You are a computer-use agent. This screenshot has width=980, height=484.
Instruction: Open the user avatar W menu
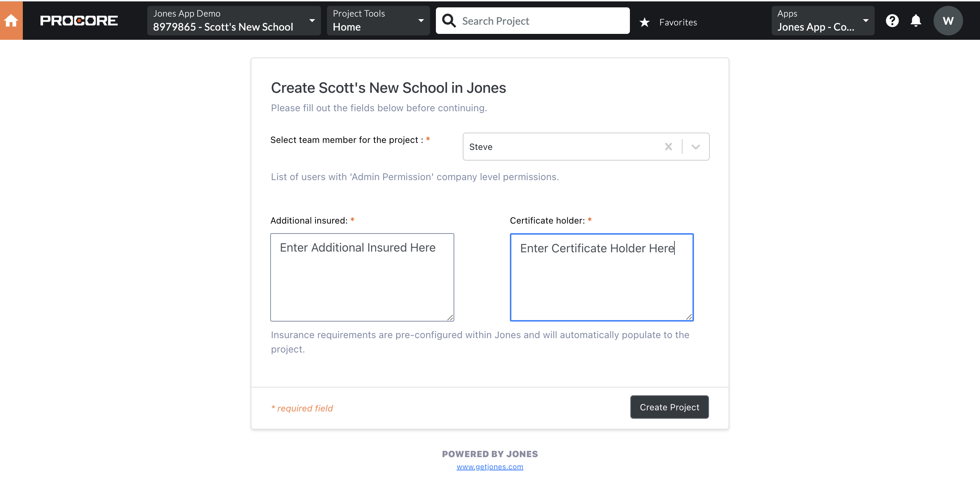[948, 21]
